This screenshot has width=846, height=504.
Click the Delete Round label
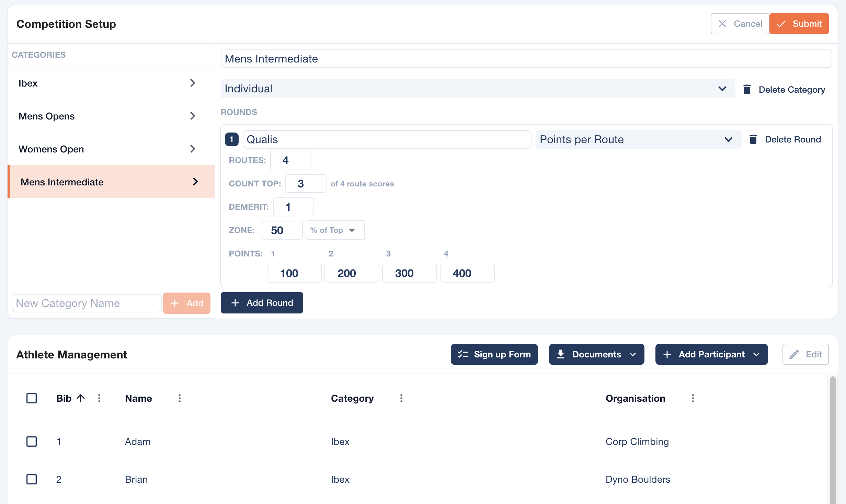[793, 139]
